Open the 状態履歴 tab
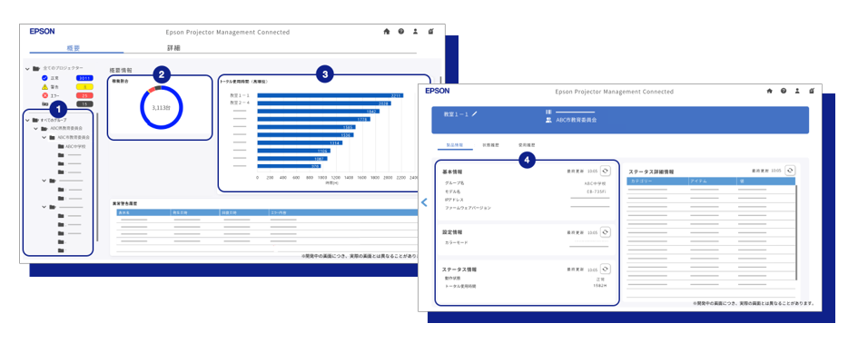Viewport: 868px width, 343px height. 490,145
